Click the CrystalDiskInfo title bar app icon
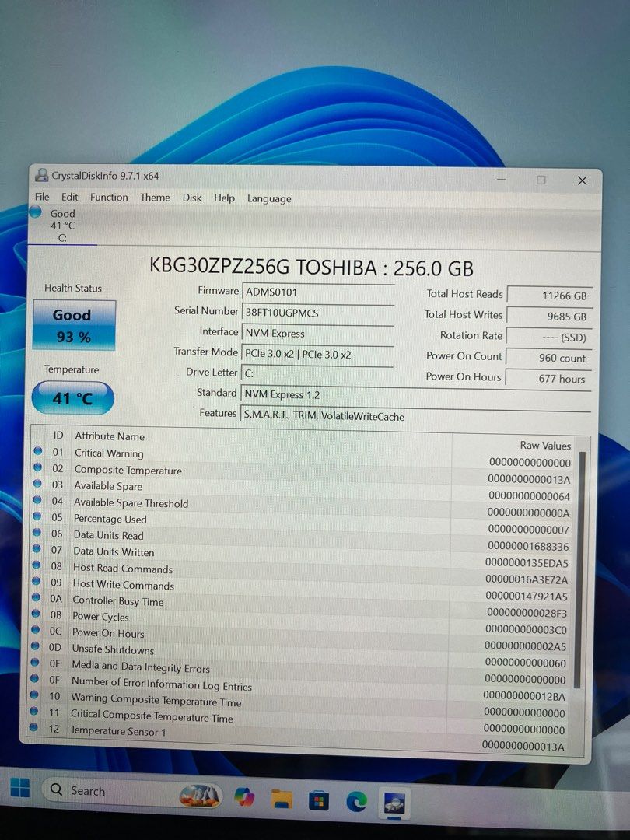 [x=42, y=176]
